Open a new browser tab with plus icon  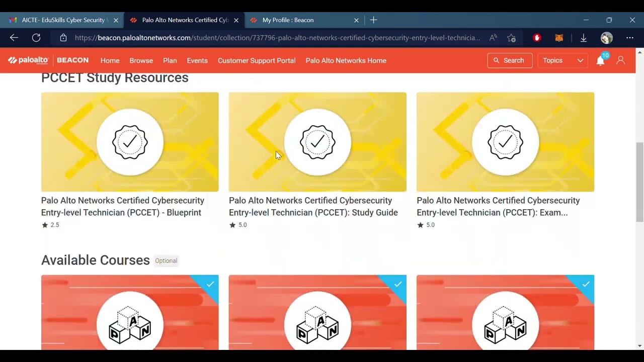coord(373,20)
